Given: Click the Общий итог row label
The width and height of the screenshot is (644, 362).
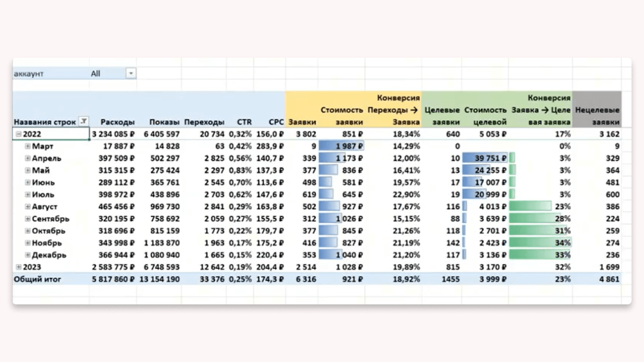Looking at the screenshot, I should pyautogui.click(x=37, y=279).
